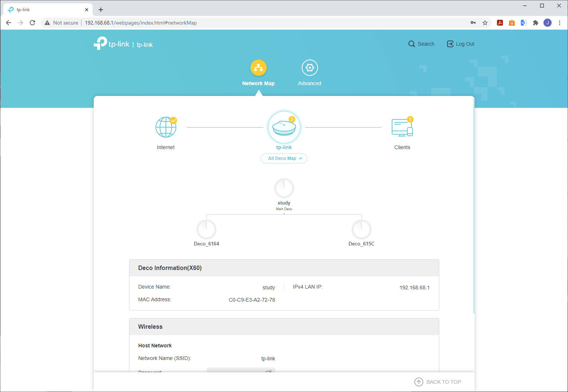Click the Host Network subheading
This screenshot has height=392, width=568.
point(155,346)
